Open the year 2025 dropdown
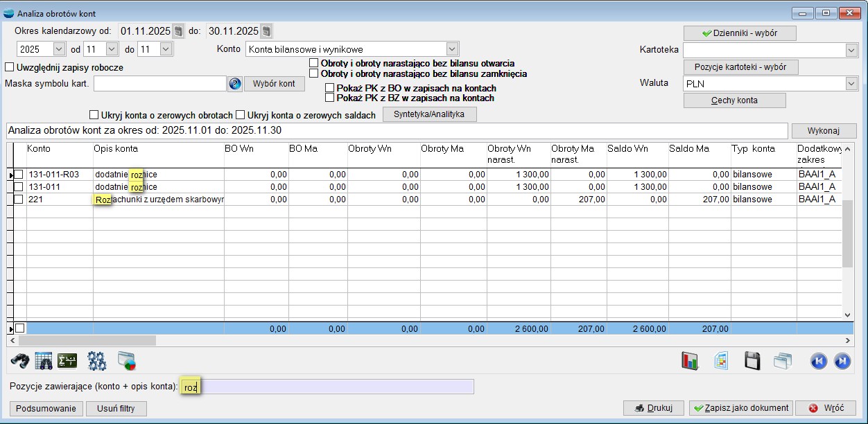Viewport: 868px width, 424px height. [58, 49]
